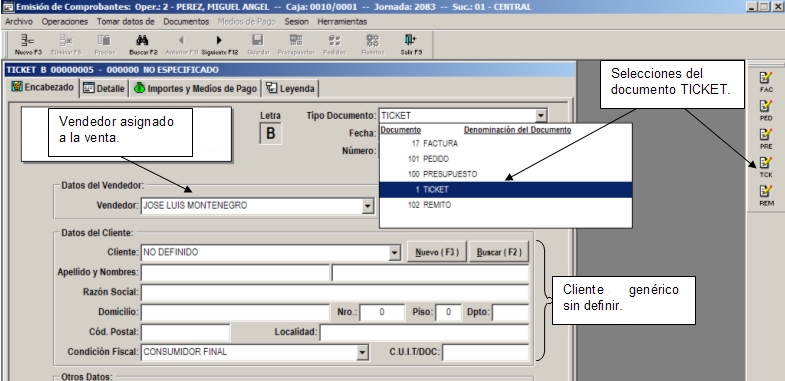Open the Archivo menu

[x=19, y=22]
